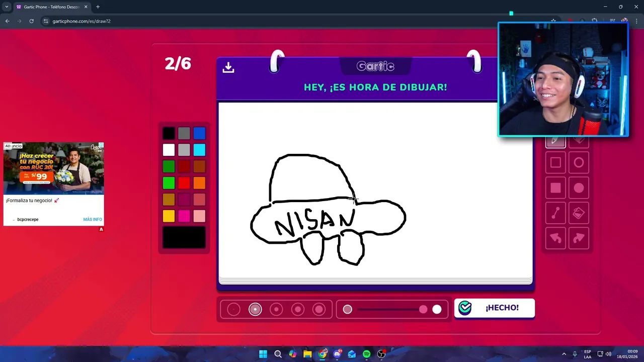Screen dimensions: 644x362
Task: Submit drawing with ¡HECHO! button
Action: [495, 308]
